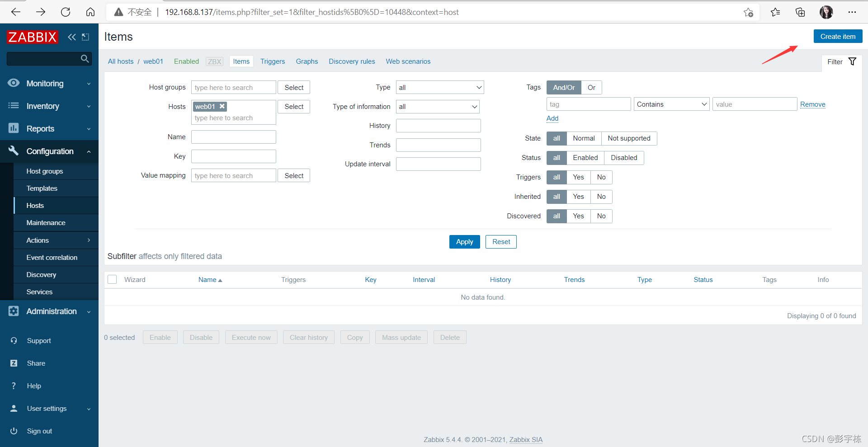The image size is (868, 447).
Task: Click the not-secure warning triangle icon
Action: (x=118, y=12)
